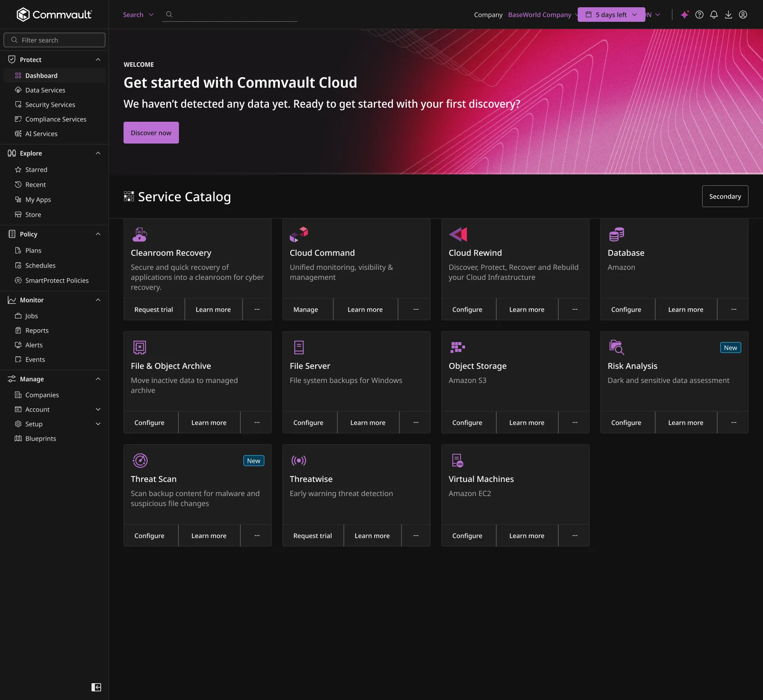Open the help icon in the top bar
This screenshot has height=700, width=763.
(699, 15)
